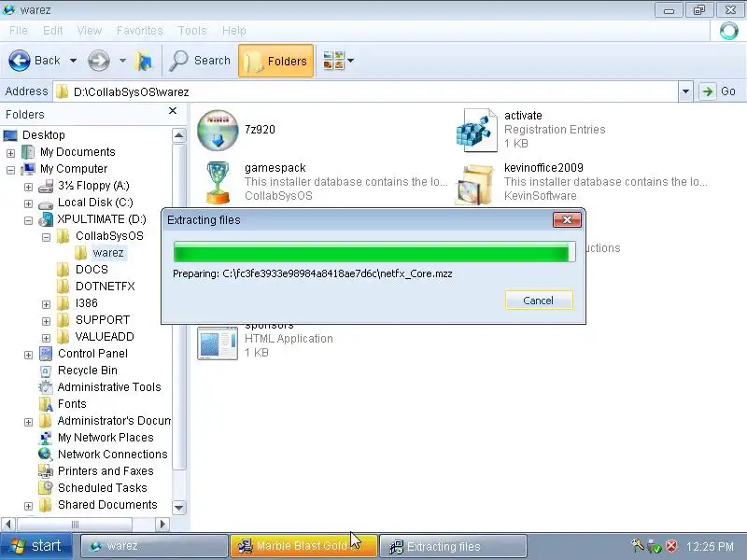Open the Favorites menu
The width and height of the screenshot is (747, 560).
(139, 31)
